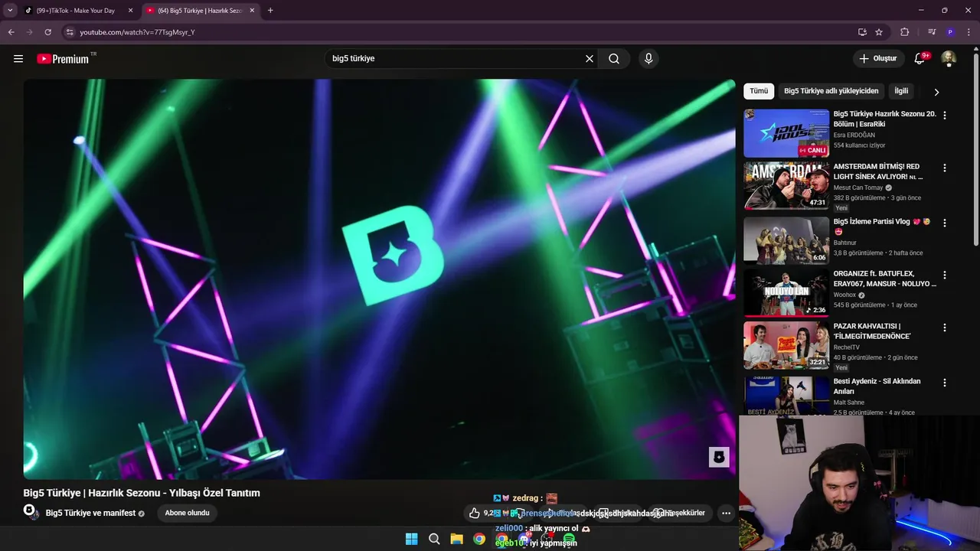The width and height of the screenshot is (980, 551).
Task: Open the Big5 Türkiye ve manifest channel link
Action: 90,514
